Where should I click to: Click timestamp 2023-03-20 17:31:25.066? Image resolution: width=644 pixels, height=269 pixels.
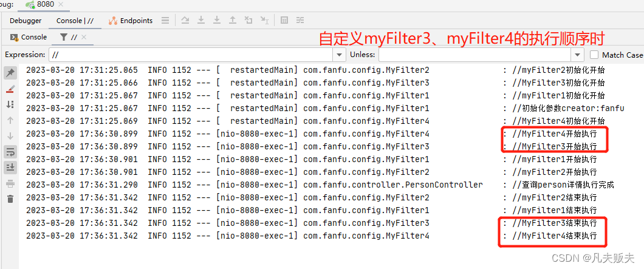coord(82,83)
